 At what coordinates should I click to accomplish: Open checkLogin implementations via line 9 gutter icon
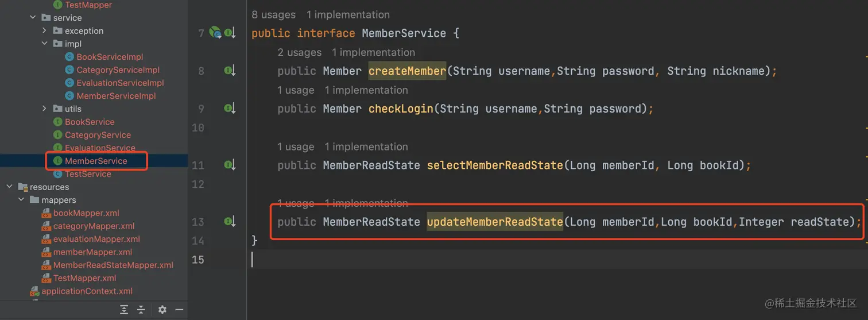230,109
